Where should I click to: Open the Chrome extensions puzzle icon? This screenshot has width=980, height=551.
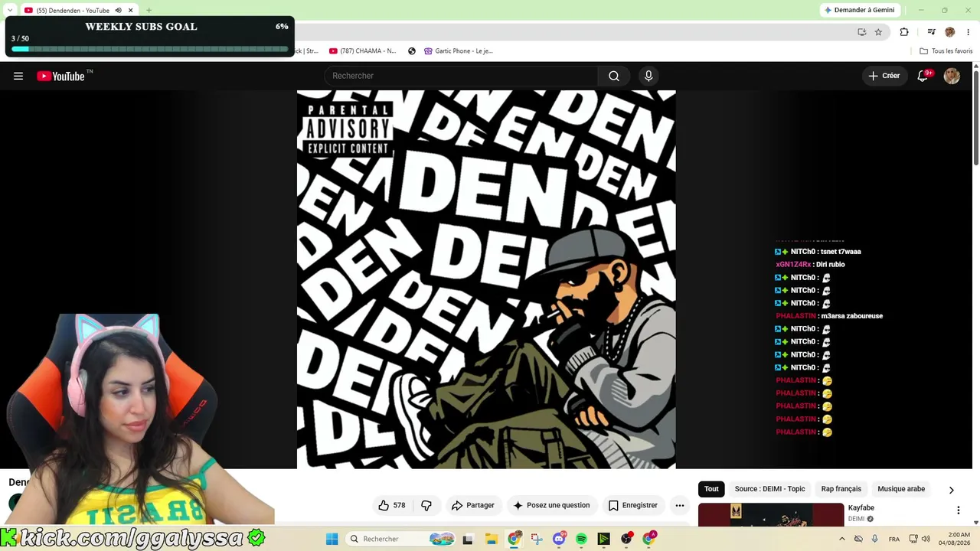click(904, 32)
